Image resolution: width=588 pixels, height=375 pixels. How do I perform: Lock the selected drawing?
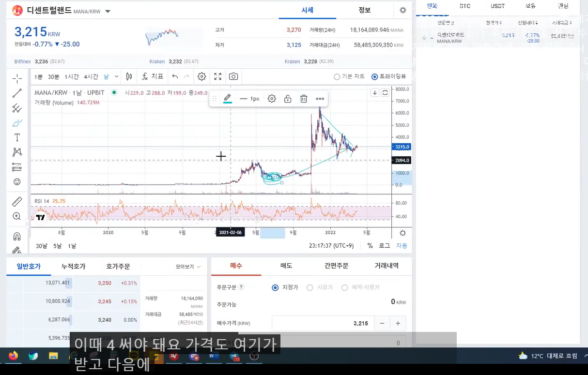click(x=288, y=99)
